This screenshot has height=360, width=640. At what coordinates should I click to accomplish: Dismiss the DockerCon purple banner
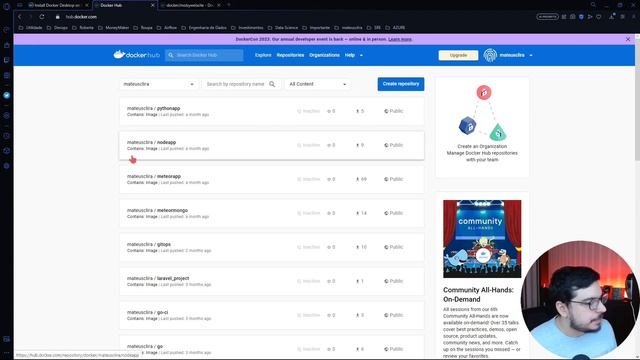click(x=628, y=39)
